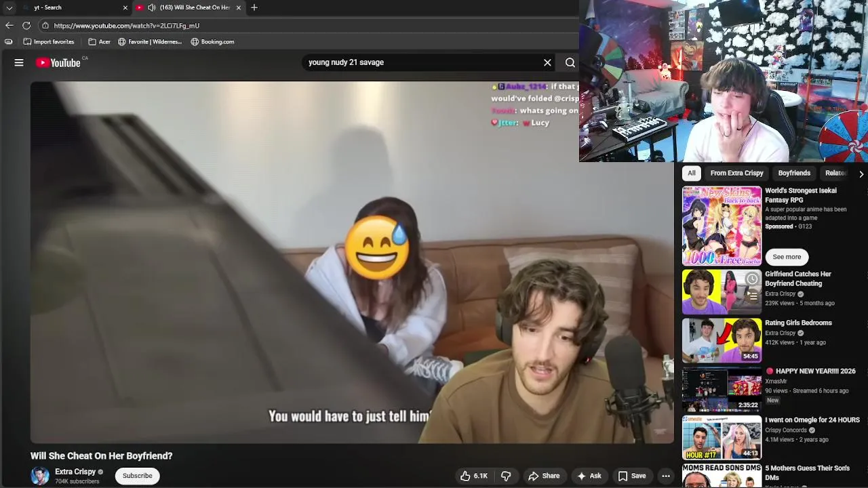Viewport: 868px width, 488px height.
Task: Open 'MOMS READ SONS DMS' thumbnail
Action: tap(722, 476)
